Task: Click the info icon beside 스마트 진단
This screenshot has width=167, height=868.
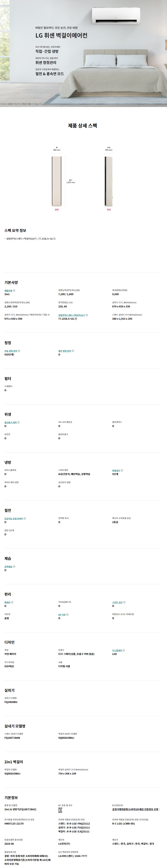Action: (124, 602)
